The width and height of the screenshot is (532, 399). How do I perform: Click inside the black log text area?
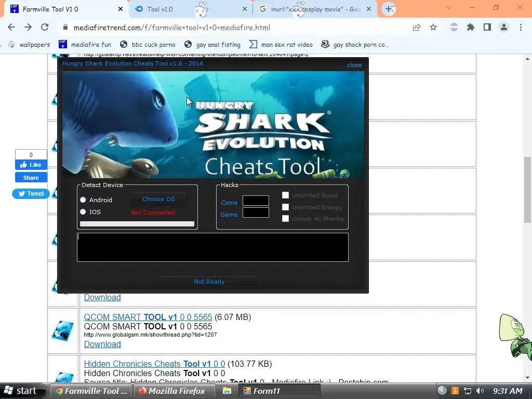coord(212,247)
